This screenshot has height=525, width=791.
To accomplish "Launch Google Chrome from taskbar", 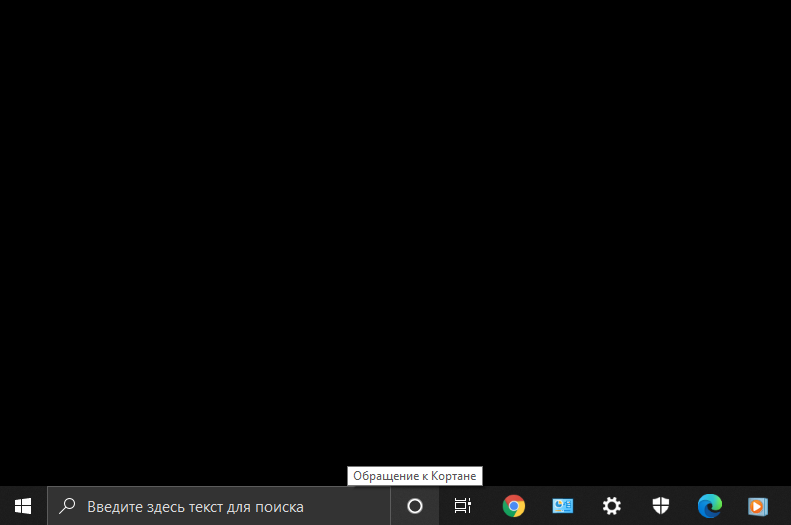I will tap(514, 506).
